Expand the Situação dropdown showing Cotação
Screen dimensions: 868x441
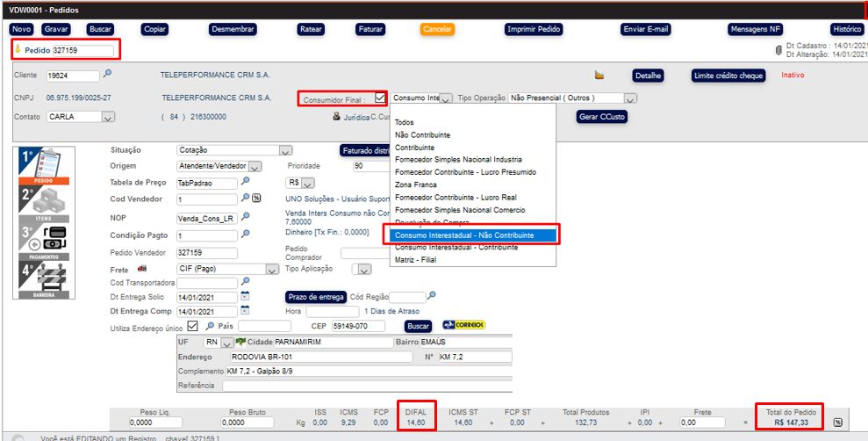click(x=284, y=150)
